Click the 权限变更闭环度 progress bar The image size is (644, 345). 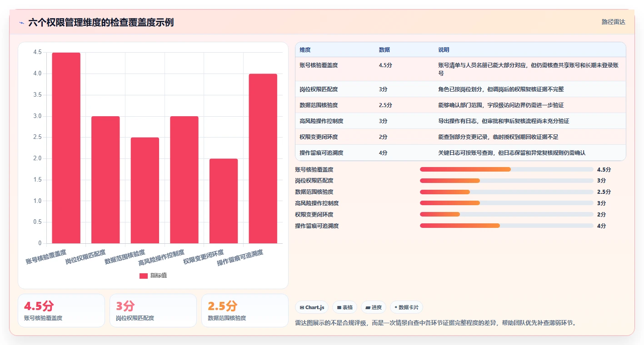click(507, 214)
